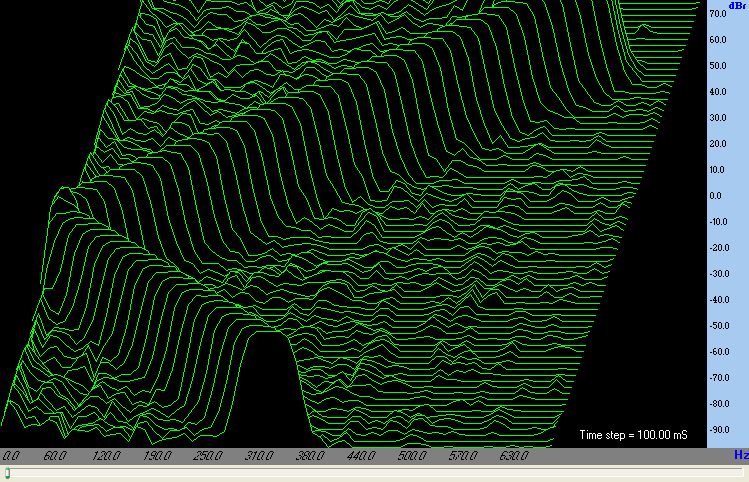Screen dimensions: 749x482
Task: Click the 120.0 frequency axis mark
Action: tap(106, 456)
